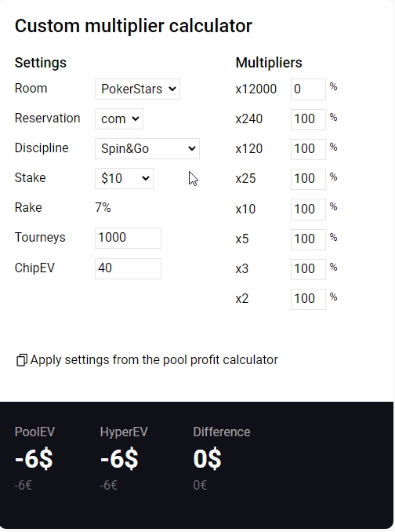Select the ChipEV input field
Screen dimensions: 395x532
coord(128,268)
